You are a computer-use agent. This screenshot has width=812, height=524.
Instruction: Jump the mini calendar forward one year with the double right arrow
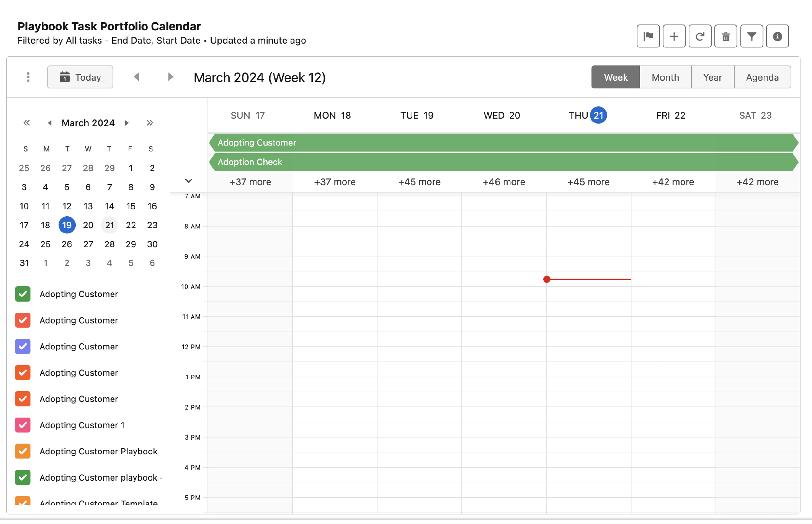pyautogui.click(x=150, y=123)
